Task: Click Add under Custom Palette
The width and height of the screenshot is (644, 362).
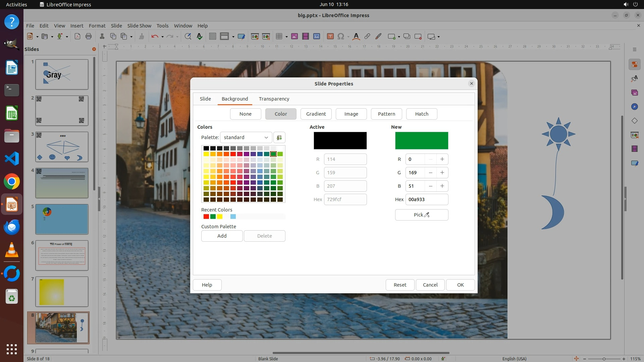Action: [x=222, y=236]
